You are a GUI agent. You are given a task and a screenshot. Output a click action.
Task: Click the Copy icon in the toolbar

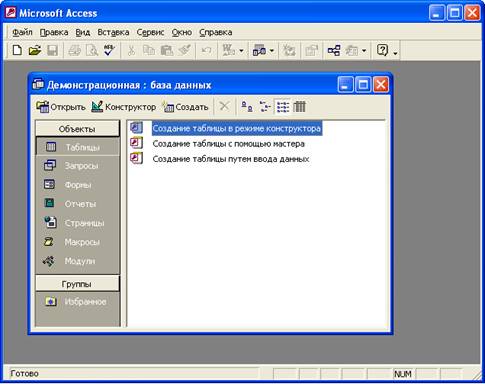tap(149, 50)
